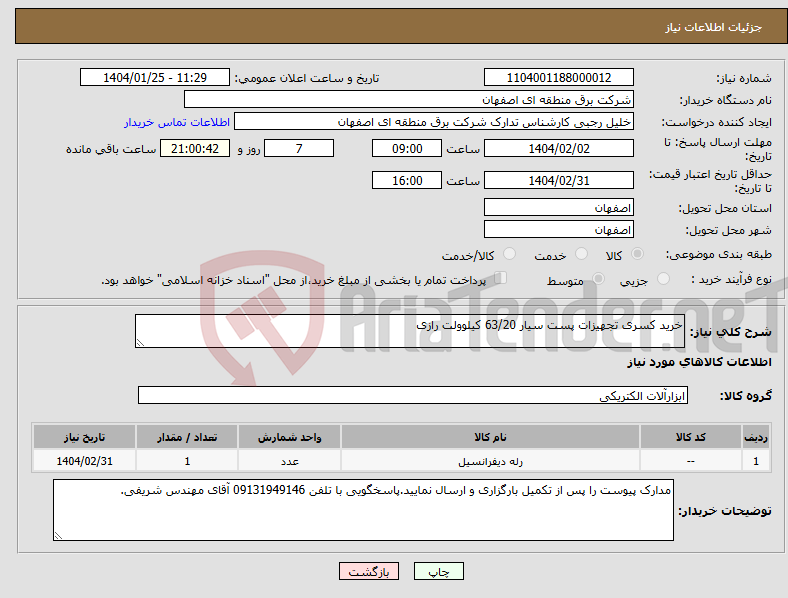
Task: Click the remaining time field 21:00:42
Action: point(195,148)
